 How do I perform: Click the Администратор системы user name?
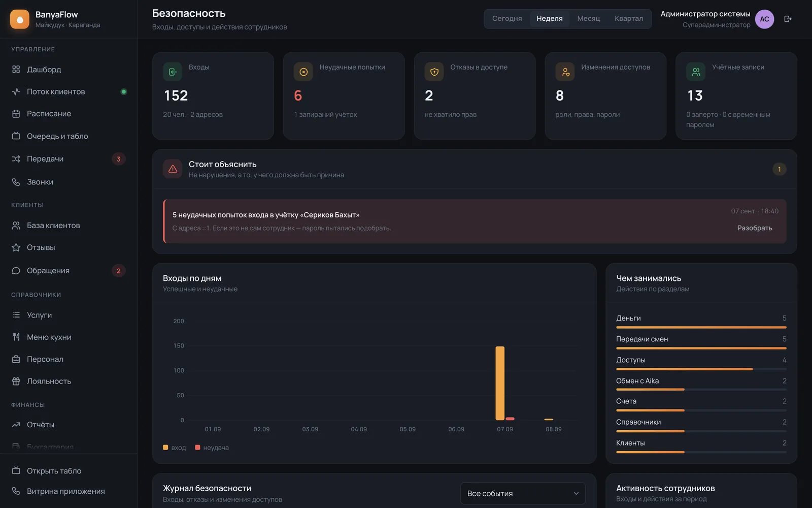coord(705,14)
